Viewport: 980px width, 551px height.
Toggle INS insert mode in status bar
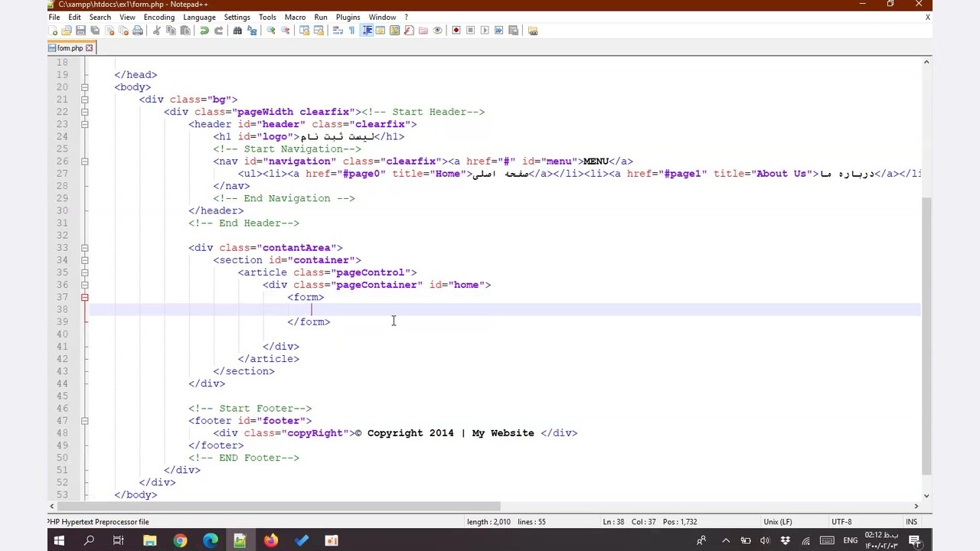pyautogui.click(x=911, y=522)
